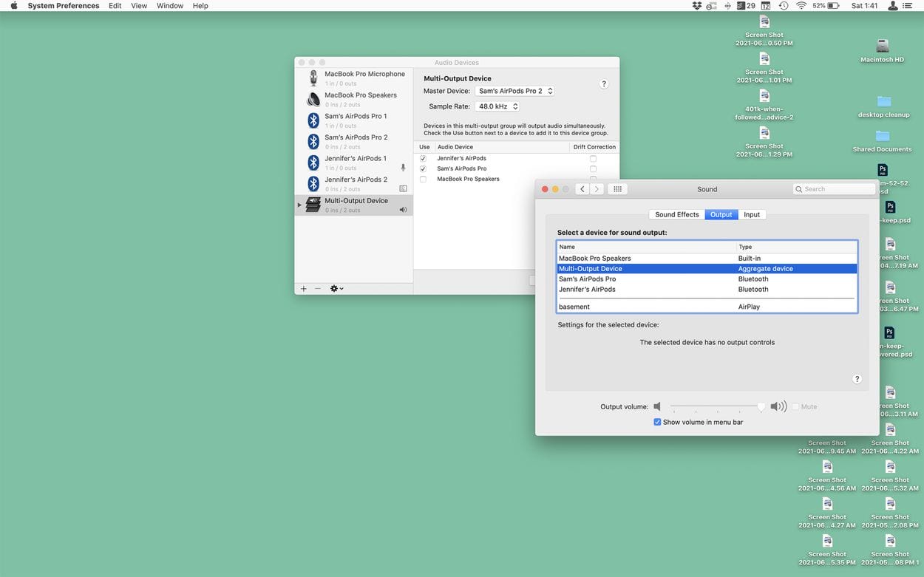Screen dimensions: 924x577
Task: Open the Master Device dropdown
Action: [514, 91]
